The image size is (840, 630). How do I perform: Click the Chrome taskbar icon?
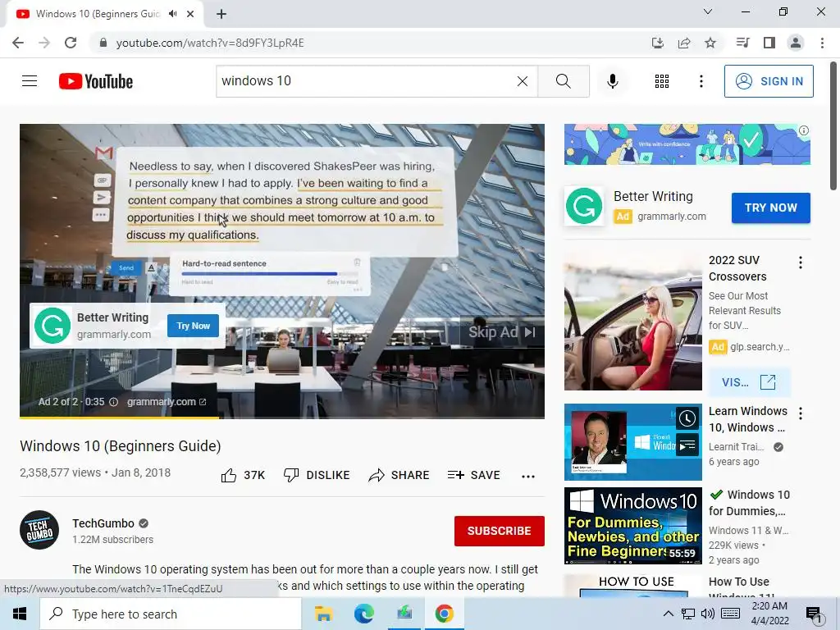point(444,614)
